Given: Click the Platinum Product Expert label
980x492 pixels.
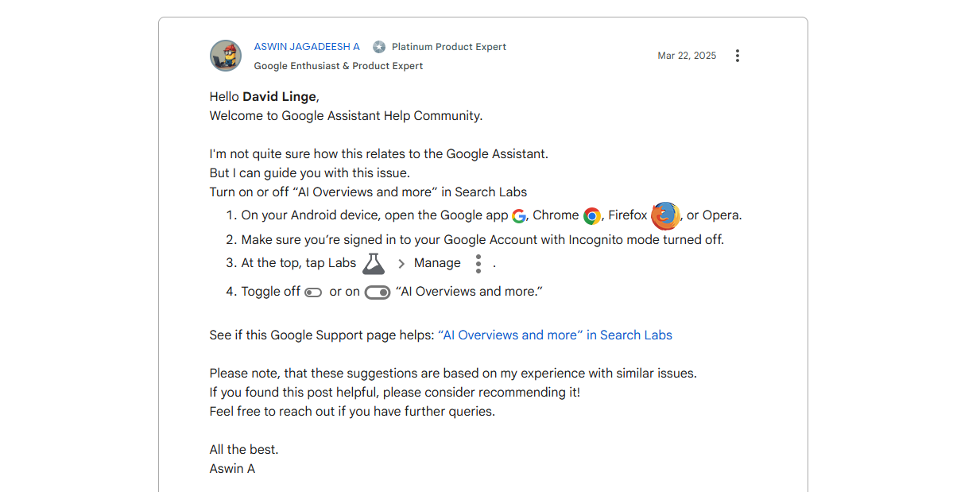Looking at the screenshot, I should [448, 47].
